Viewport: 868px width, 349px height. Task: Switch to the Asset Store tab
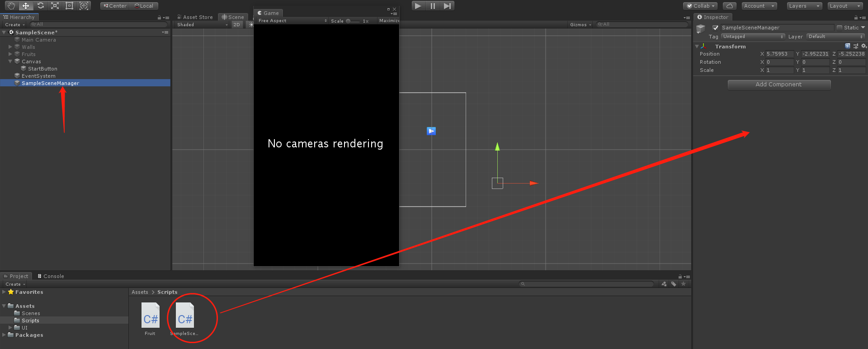(x=195, y=17)
